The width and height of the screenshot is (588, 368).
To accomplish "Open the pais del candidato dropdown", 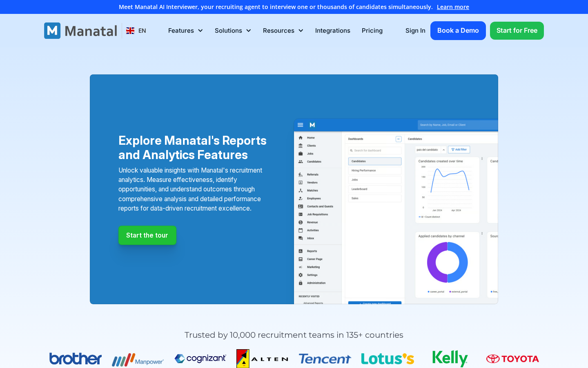I will (431, 150).
